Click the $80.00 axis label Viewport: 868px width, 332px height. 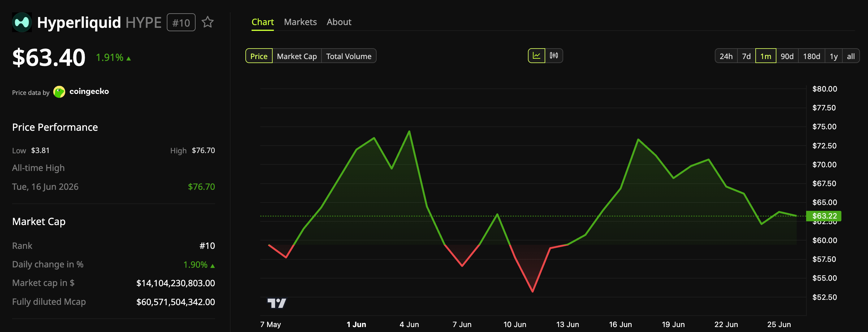coord(825,89)
